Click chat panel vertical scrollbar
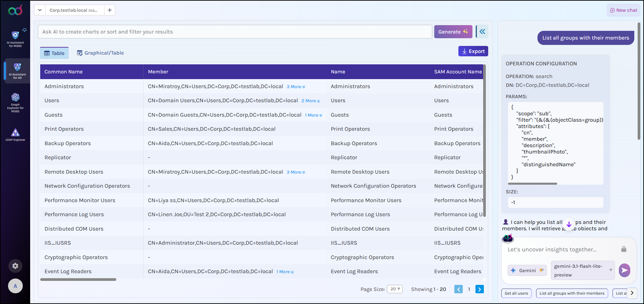The height and width of the screenshot is (304, 644). click(x=639, y=80)
